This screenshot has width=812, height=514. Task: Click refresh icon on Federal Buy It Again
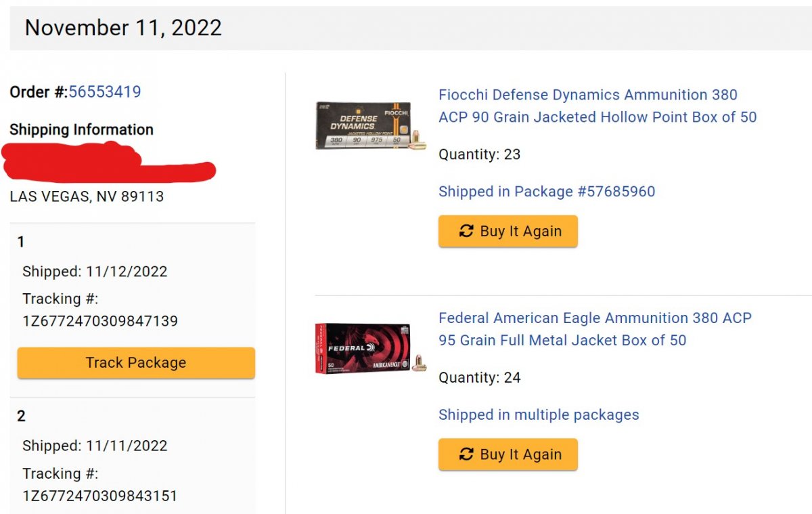coord(466,454)
